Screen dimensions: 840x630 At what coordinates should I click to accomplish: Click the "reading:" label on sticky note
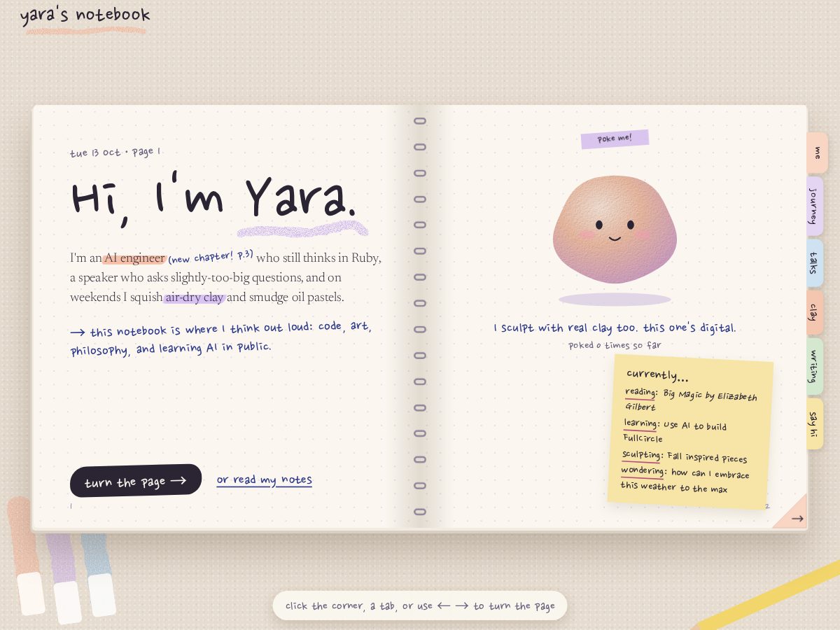(641, 393)
